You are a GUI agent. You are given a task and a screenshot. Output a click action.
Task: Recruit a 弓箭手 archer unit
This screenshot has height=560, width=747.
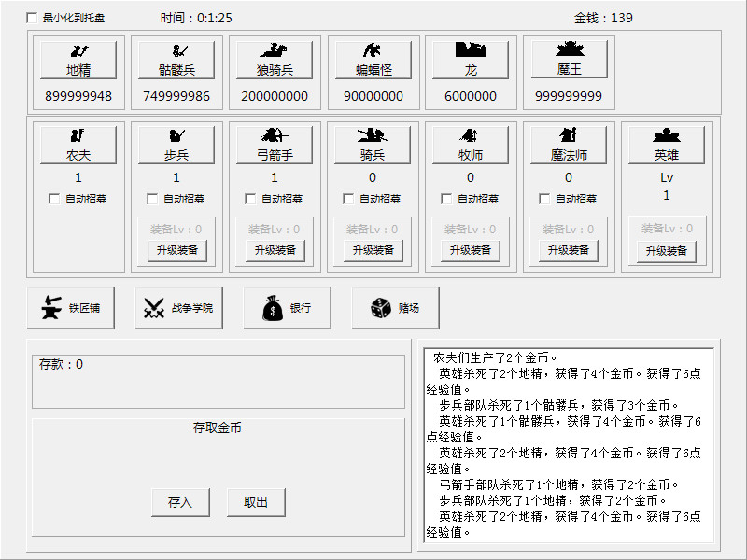pyautogui.click(x=275, y=146)
